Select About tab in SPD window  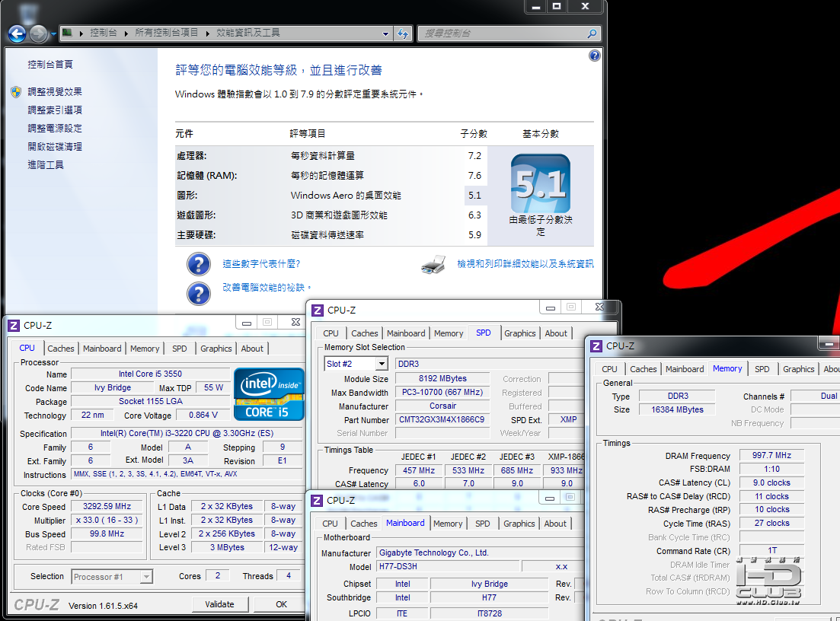[556, 333]
